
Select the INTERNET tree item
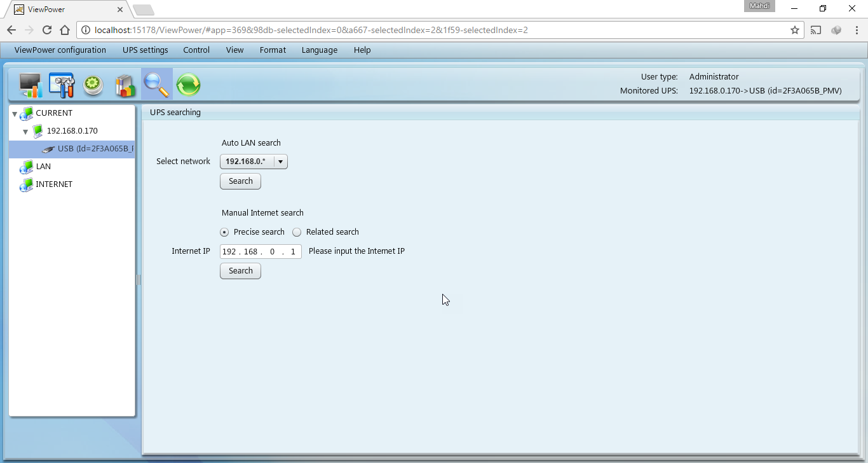click(x=54, y=184)
